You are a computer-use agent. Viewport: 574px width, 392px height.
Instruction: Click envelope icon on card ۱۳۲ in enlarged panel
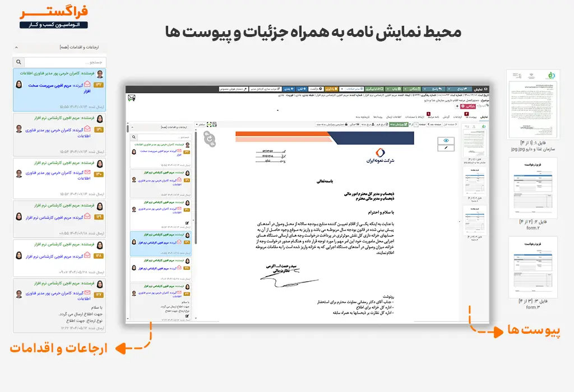pos(87,84)
